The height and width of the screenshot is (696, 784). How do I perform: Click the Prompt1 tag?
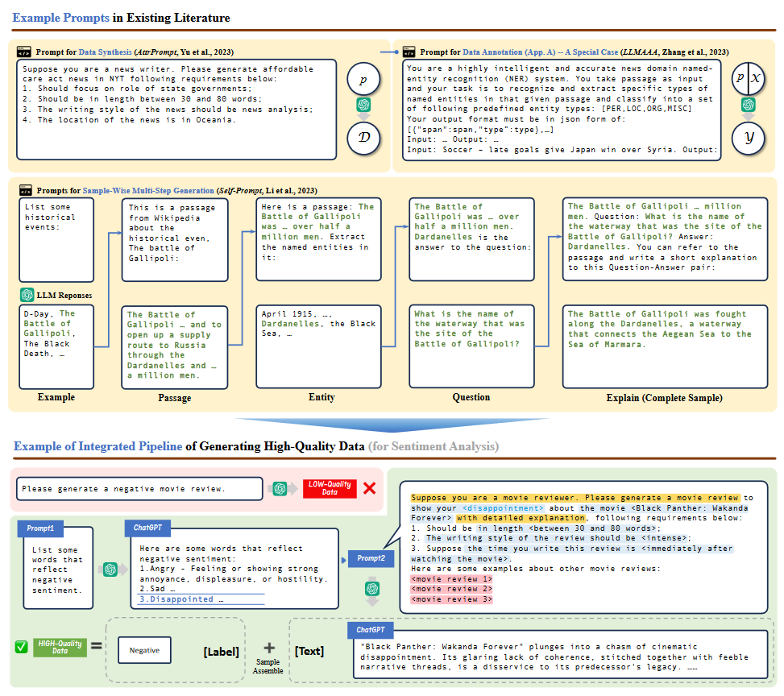click(40, 528)
